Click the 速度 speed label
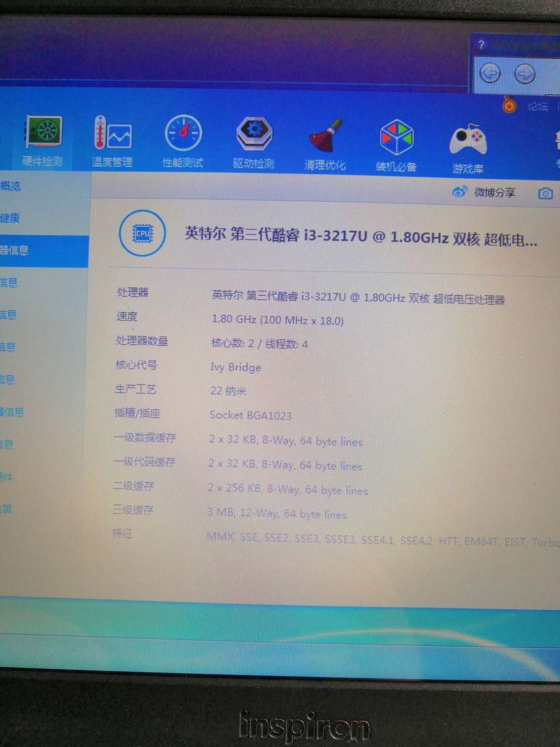The height and width of the screenshot is (747, 560). point(126,316)
